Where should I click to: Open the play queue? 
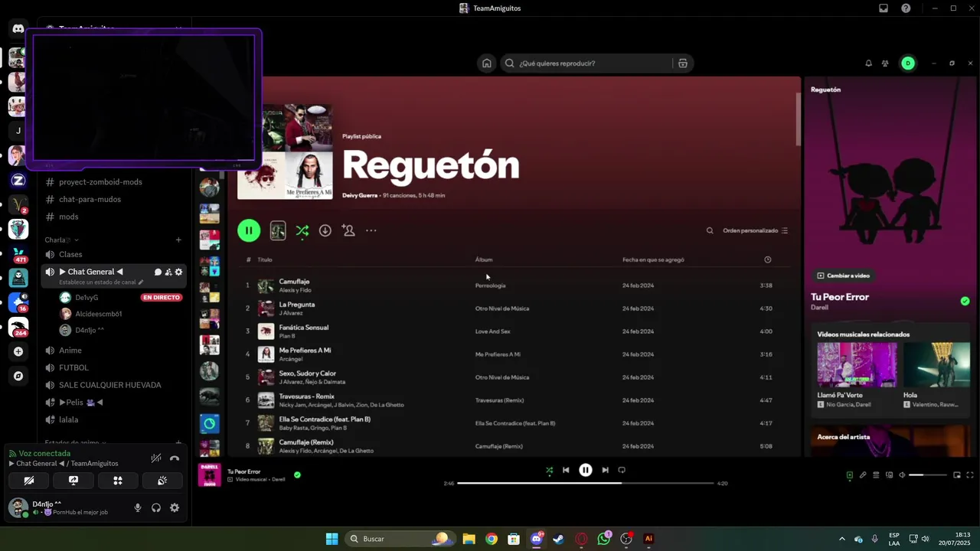876,475
